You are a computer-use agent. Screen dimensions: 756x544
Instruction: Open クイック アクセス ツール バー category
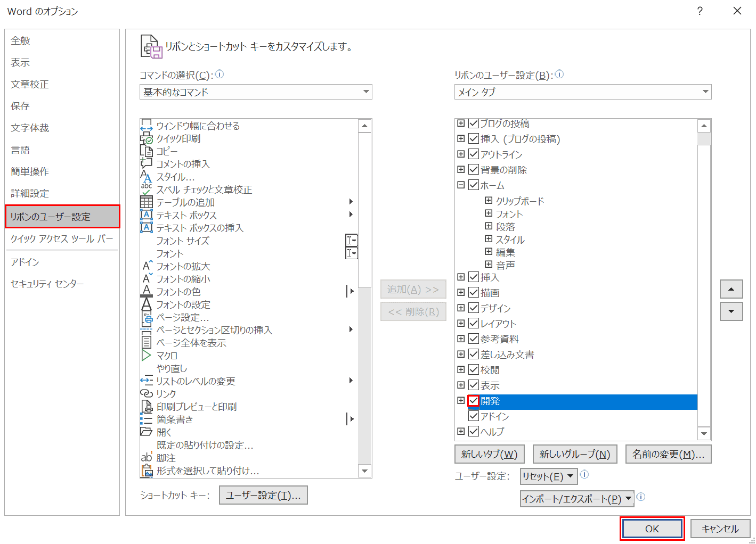[x=62, y=239]
